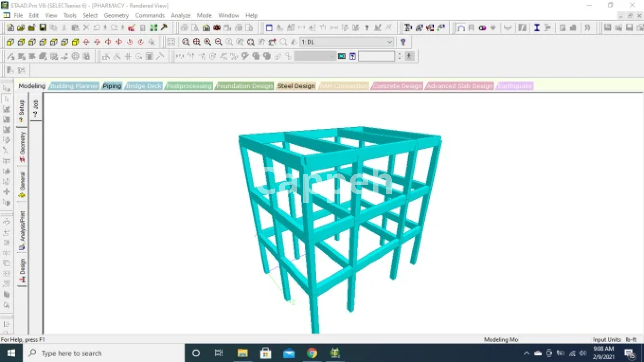Open Google Chrome from taskbar
The image size is (644, 362).
point(312,353)
